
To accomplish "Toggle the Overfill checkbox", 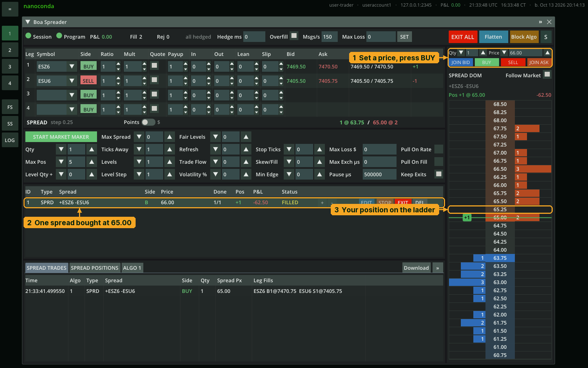I will [294, 36].
